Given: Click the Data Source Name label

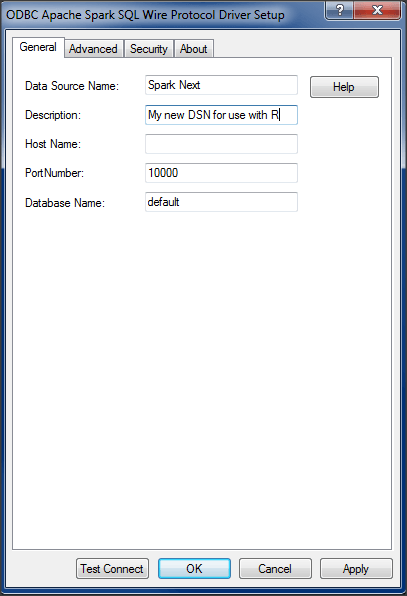Looking at the screenshot, I should (72, 86).
